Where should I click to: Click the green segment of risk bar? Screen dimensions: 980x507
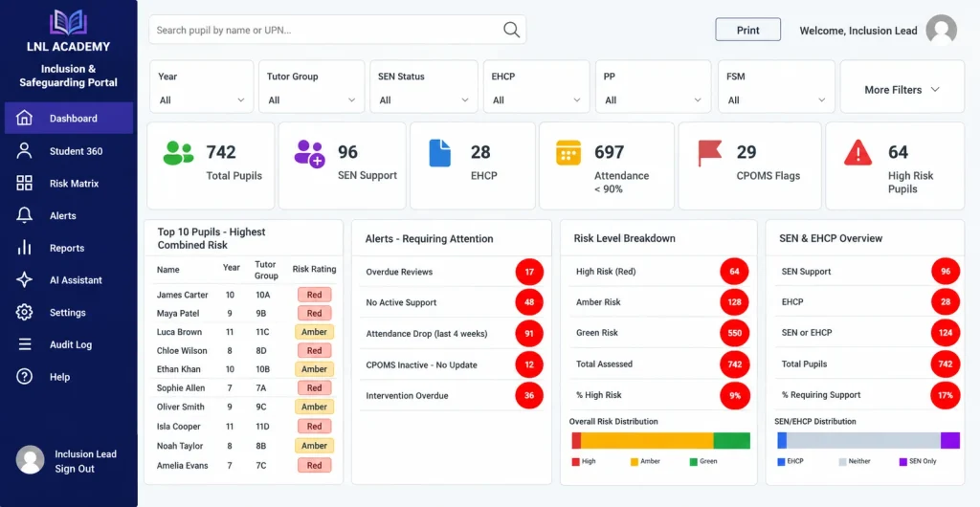(x=731, y=440)
